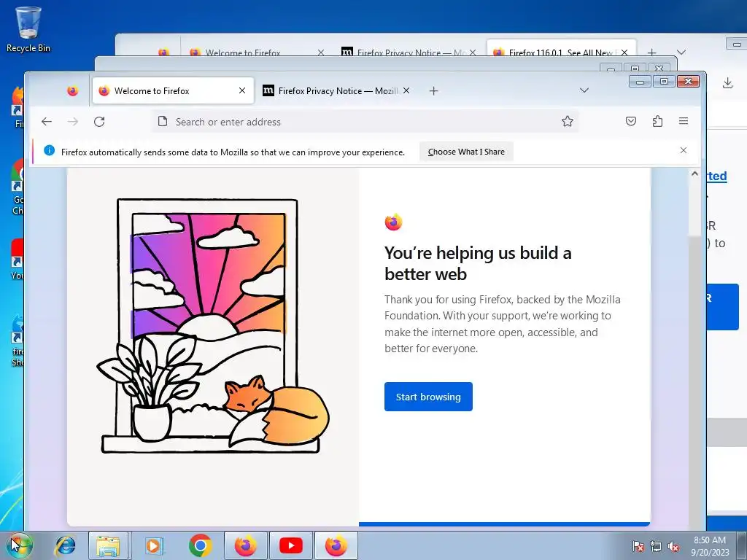Click Firefox View icon in back window
Screen dimensions: 747x560
coord(163,52)
